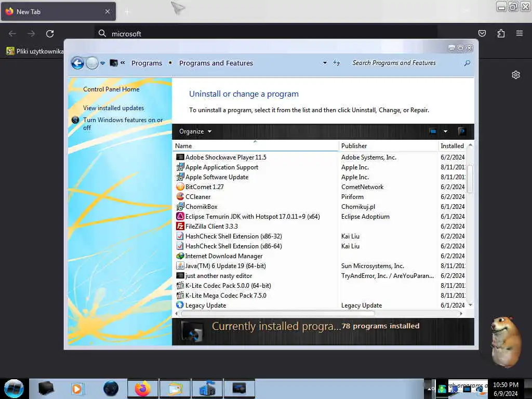Screen dimensions: 532x399
Task: Click the Eclipse Temurin JDK icon
Action: tap(180, 216)
